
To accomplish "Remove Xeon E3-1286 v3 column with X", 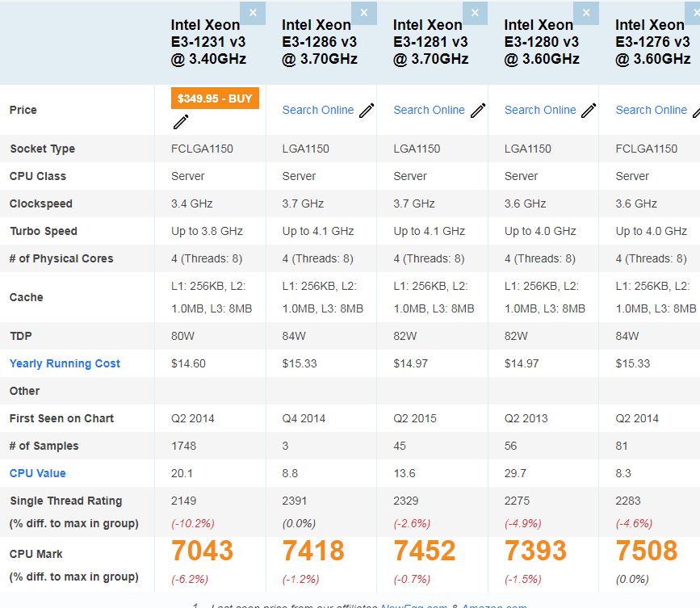I will pos(364,13).
